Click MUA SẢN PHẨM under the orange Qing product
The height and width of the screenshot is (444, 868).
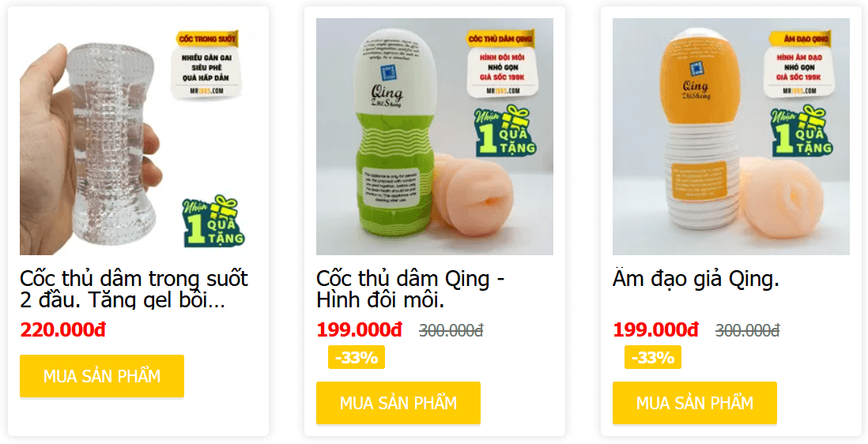point(695,403)
